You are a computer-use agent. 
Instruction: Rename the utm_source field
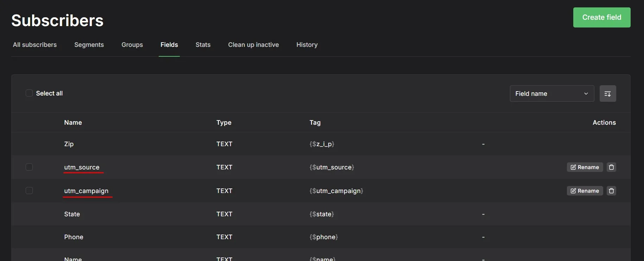585,167
